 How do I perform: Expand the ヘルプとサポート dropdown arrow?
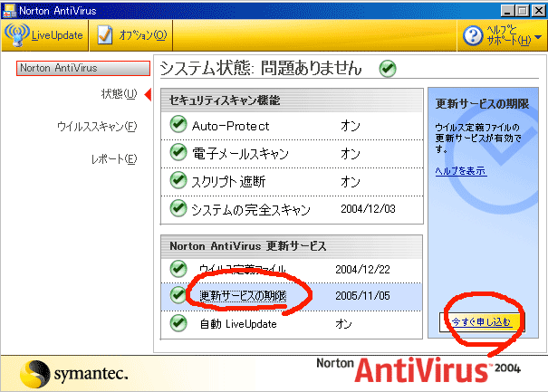tap(538, 37)
